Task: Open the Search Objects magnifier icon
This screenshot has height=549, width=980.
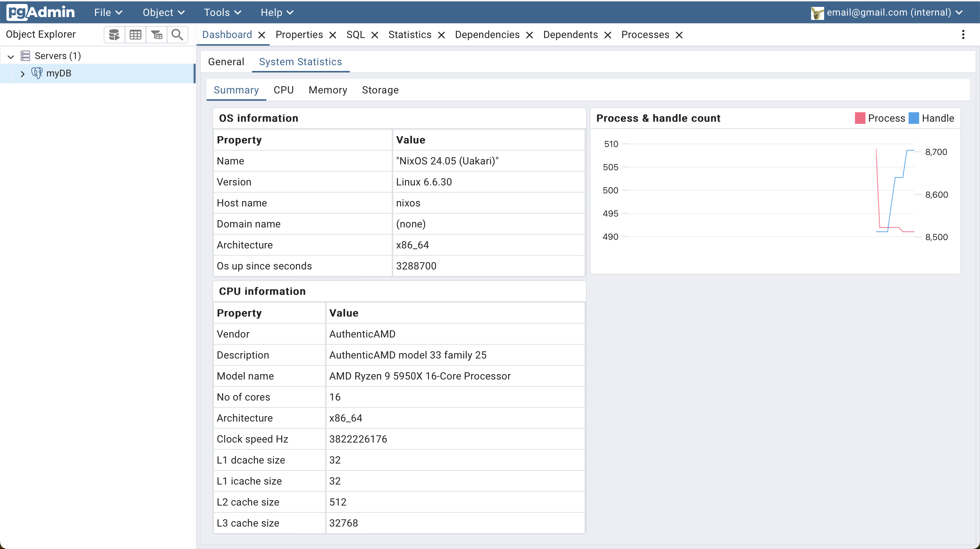Action: pos(177,35)
